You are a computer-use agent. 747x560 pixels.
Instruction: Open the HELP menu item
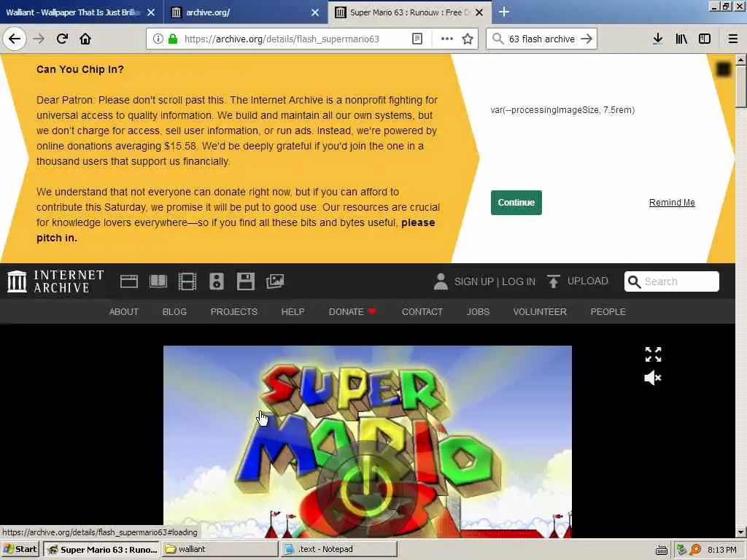point(293,312)
